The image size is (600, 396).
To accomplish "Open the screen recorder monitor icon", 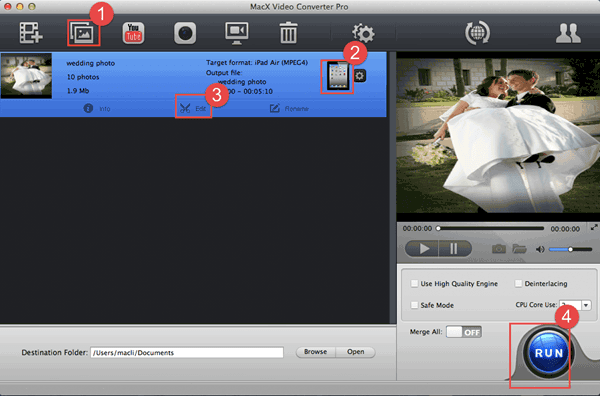I will (x=236, y=33).
